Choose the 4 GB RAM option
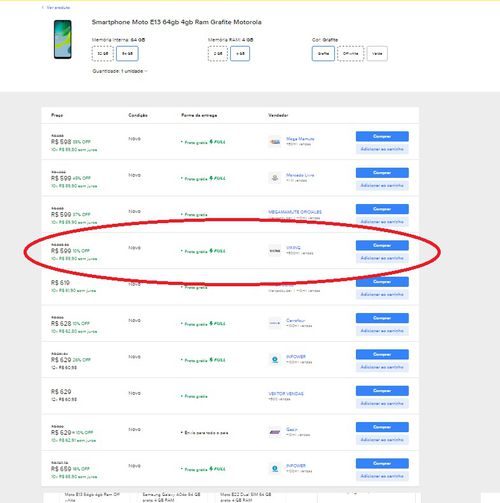Viewport: 500px width, 503px height. point(240,53)
